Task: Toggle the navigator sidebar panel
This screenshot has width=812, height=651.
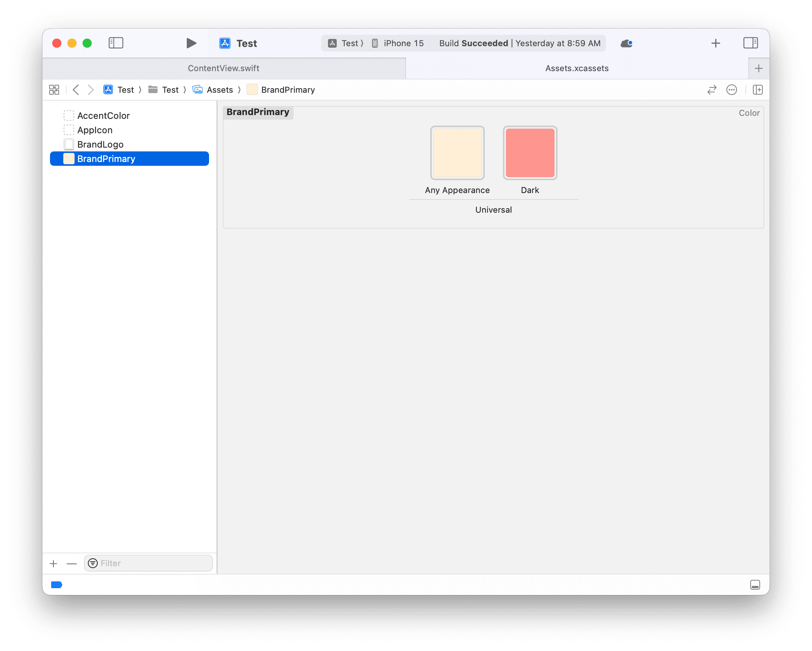Action: [x=116, y=43]
